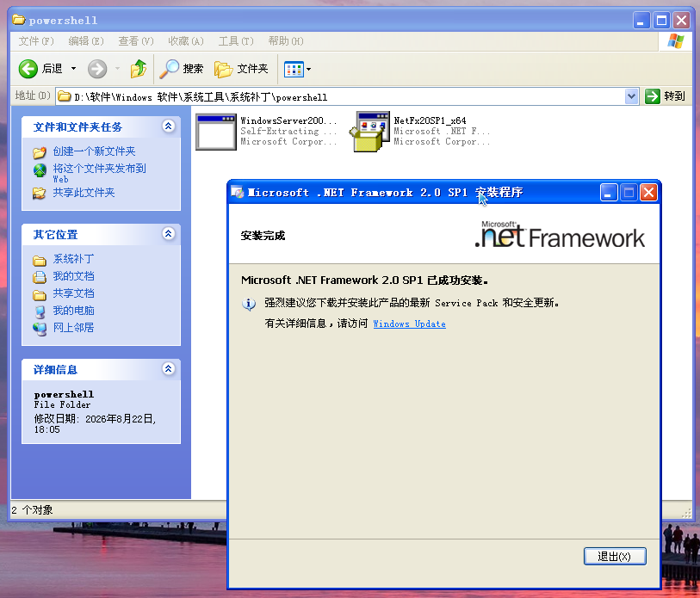Click the powershell window folder icon

tap(19, 20)
